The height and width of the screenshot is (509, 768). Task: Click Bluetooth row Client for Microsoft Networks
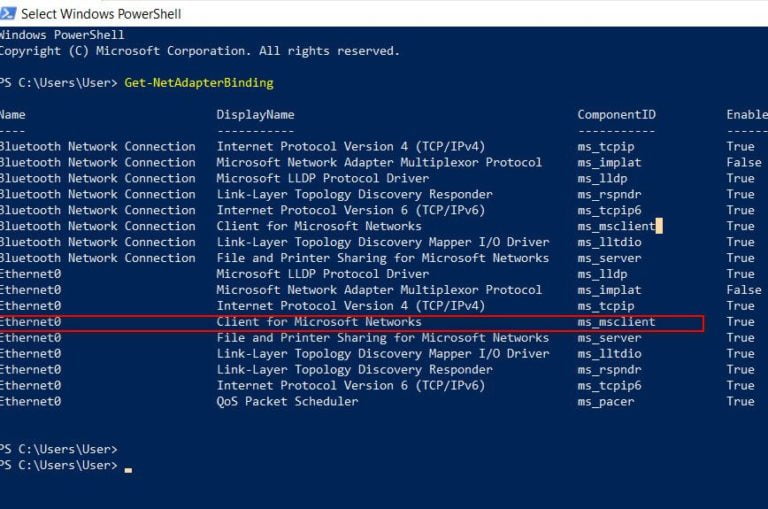click(x=319, y=226)
